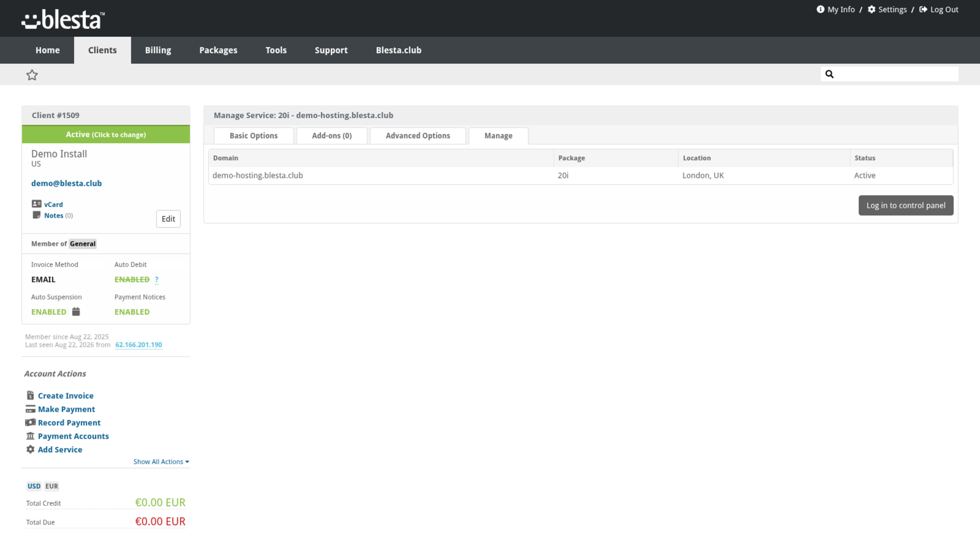This screenshot has width=980, height=551.
Task: Click the favorite star icon
Action: [32, 75]
